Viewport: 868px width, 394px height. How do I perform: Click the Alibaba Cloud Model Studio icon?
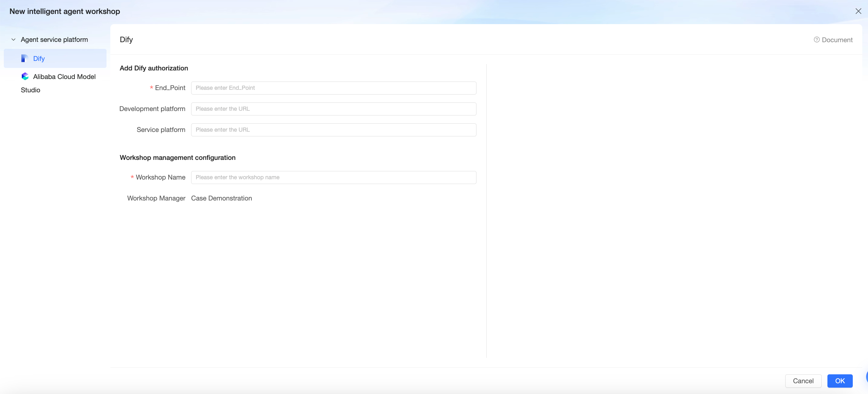pyautogui.click(x=25, y=76)
